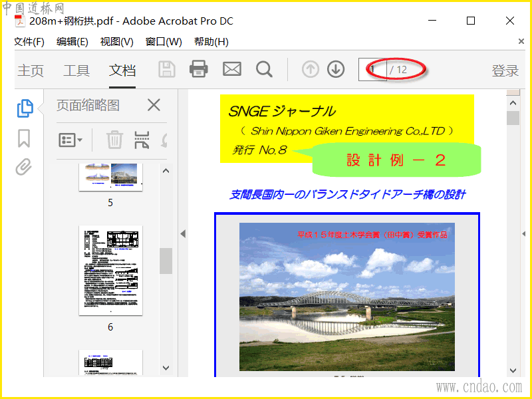This screenshot has height=399, width=532.
Task: Click the current page number field
Action: coord(372,70)
